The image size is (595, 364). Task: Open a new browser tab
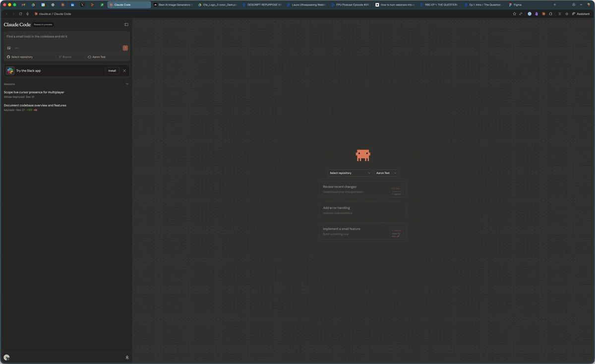pos(554,4)
